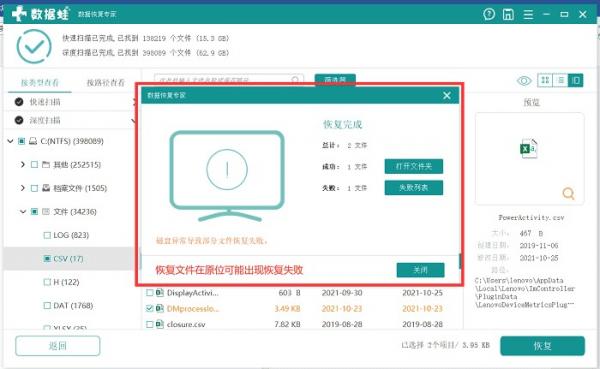
Task: Expand the 档案文件 (1505) node
Action: [23, 188]
